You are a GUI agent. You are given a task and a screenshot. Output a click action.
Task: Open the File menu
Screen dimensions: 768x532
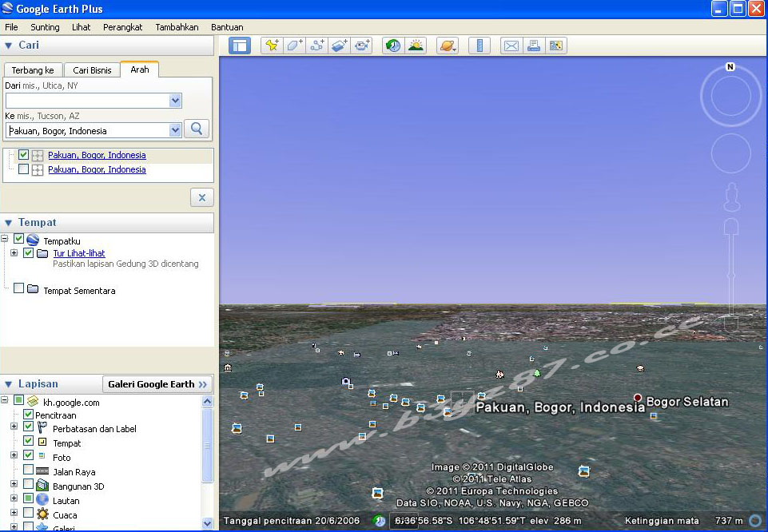coord(11,27)
